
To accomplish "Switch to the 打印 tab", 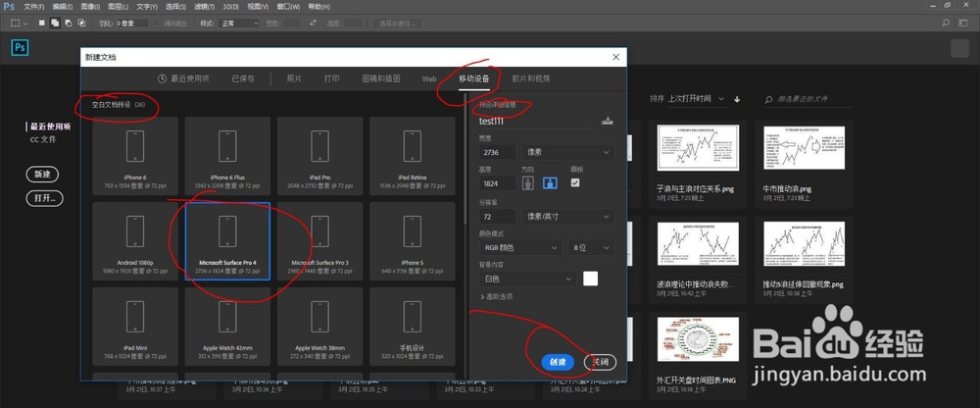I will (x=332, y=78).
